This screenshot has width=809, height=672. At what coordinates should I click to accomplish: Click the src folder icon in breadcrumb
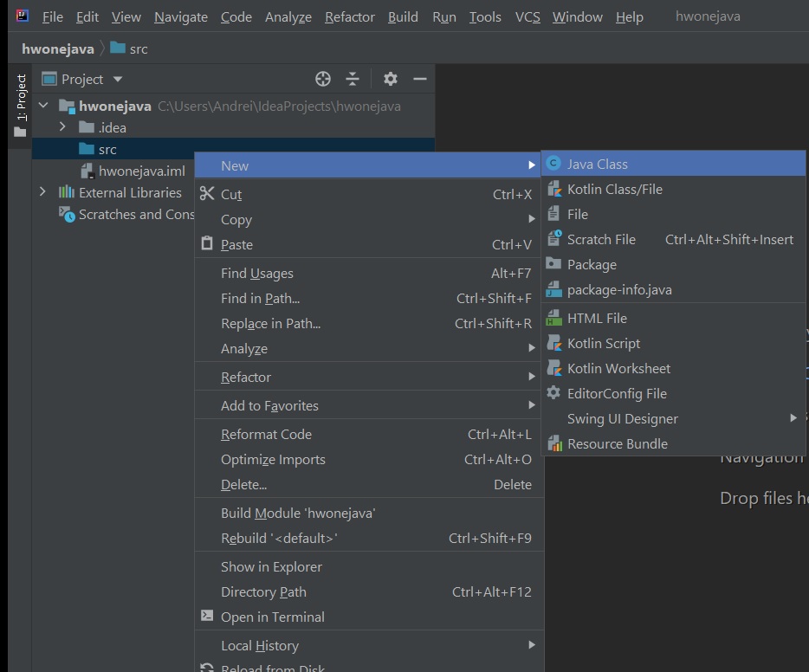point(118,48)
